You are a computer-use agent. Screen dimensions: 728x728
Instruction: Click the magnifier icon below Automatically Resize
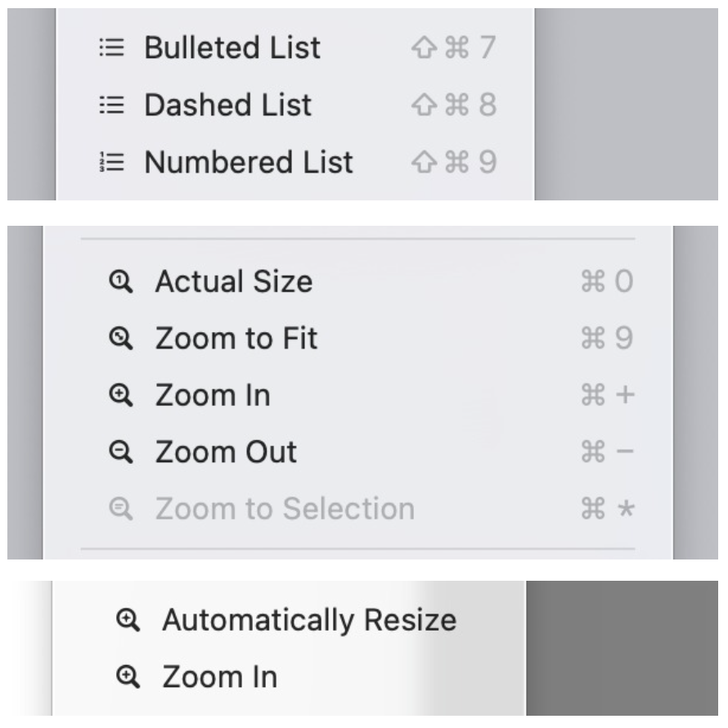(x=127, y=677)
